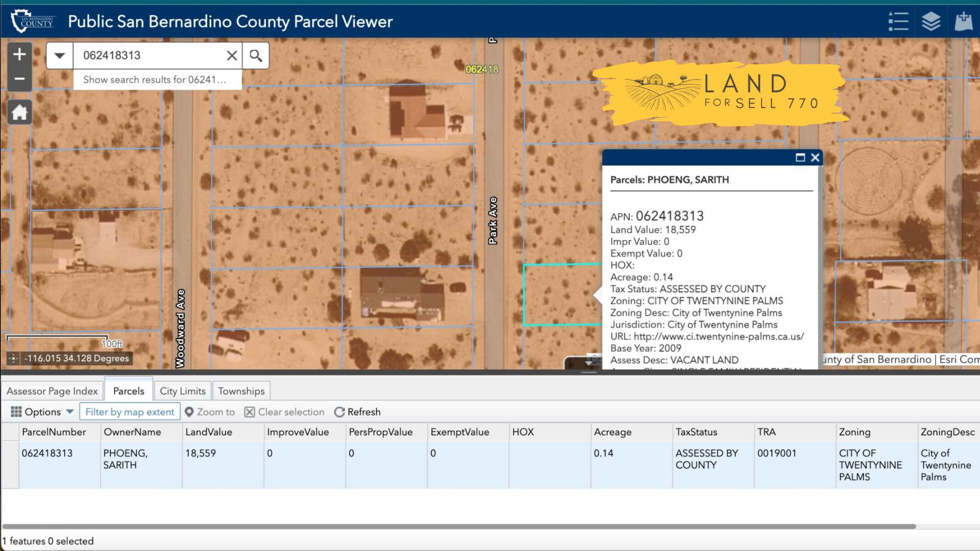Dock the parcel popup window
The image size is (980, 551).
(800, 158)
